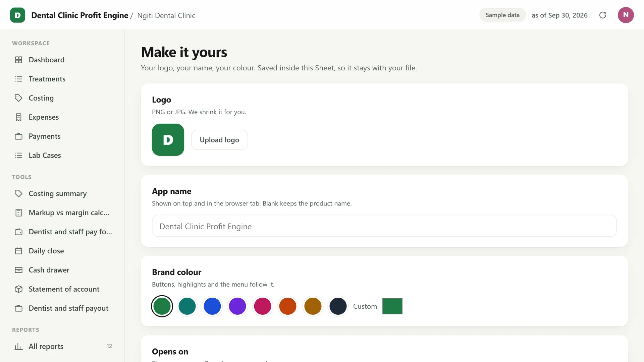The height and width of the screenshot is (362, 644).
Task: Click the Dental Clinic Profit Engine title
Action: coord(79,15)
